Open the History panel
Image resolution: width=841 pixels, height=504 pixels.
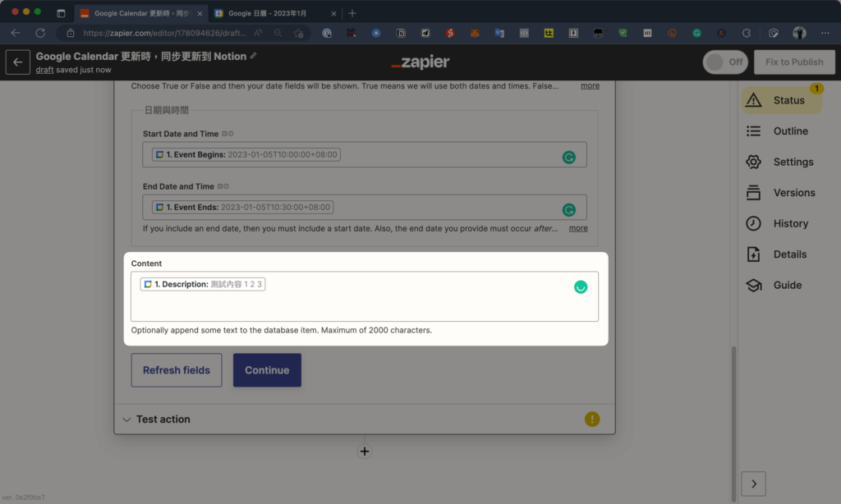click(782, 223)
